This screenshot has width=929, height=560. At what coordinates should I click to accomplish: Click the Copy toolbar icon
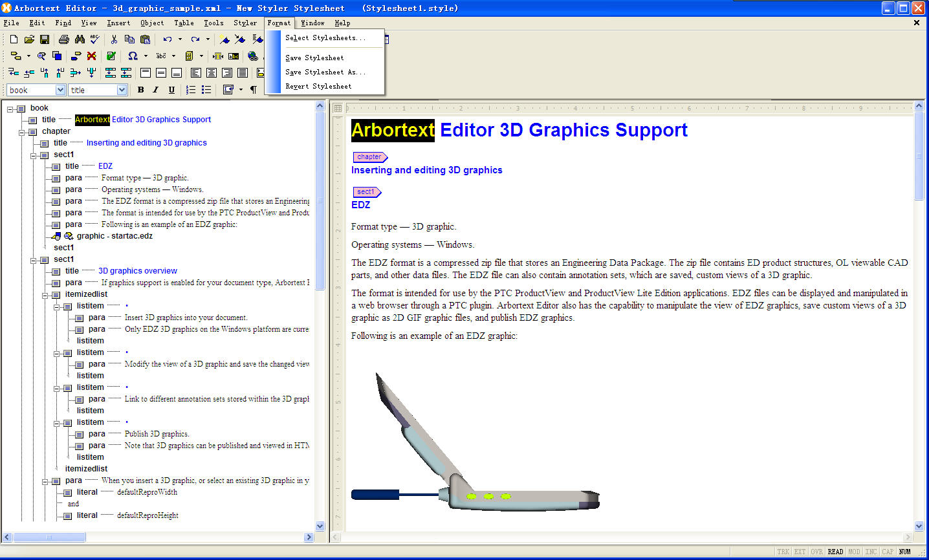129,39
